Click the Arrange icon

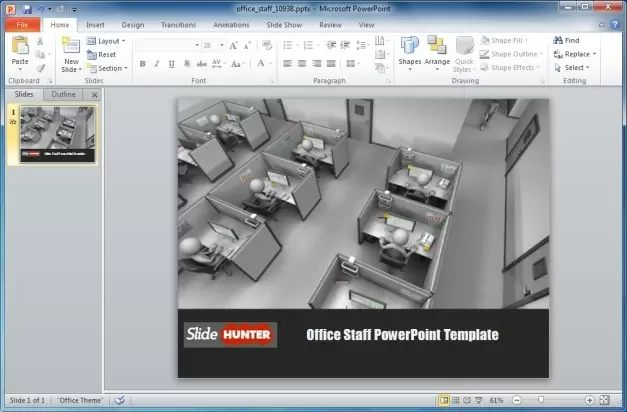[x=437, y=48]
